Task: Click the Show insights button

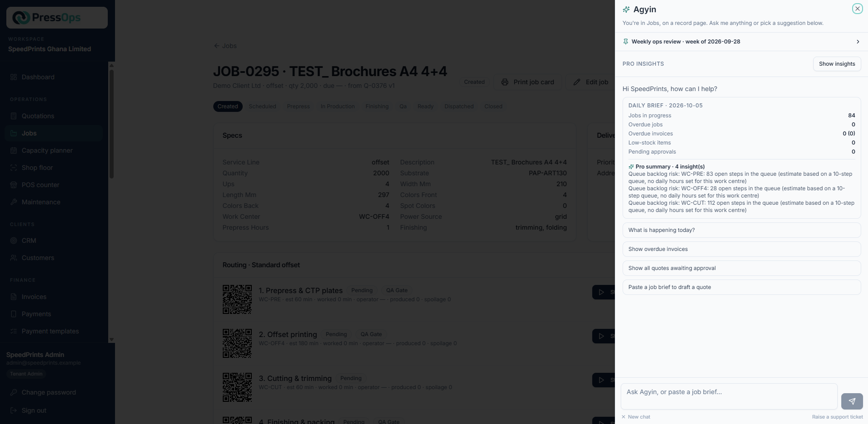Action: 837,64
